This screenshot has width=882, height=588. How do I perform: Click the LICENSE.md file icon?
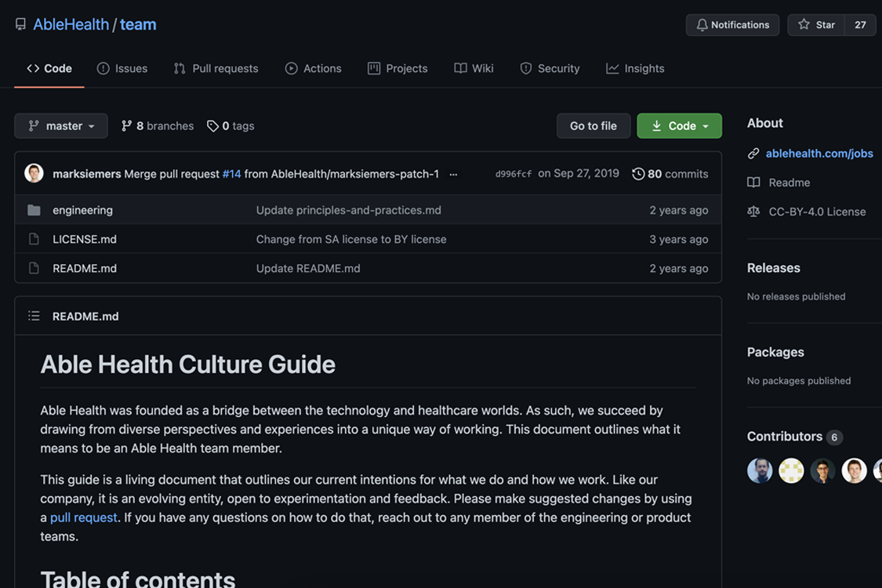[34, 239]
